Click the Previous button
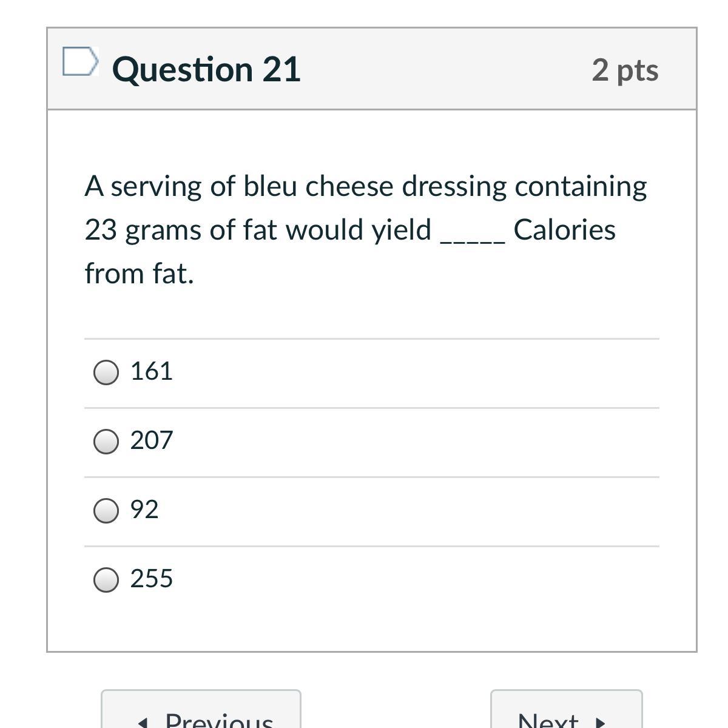The image size is (728, 728). pos(201,716)
